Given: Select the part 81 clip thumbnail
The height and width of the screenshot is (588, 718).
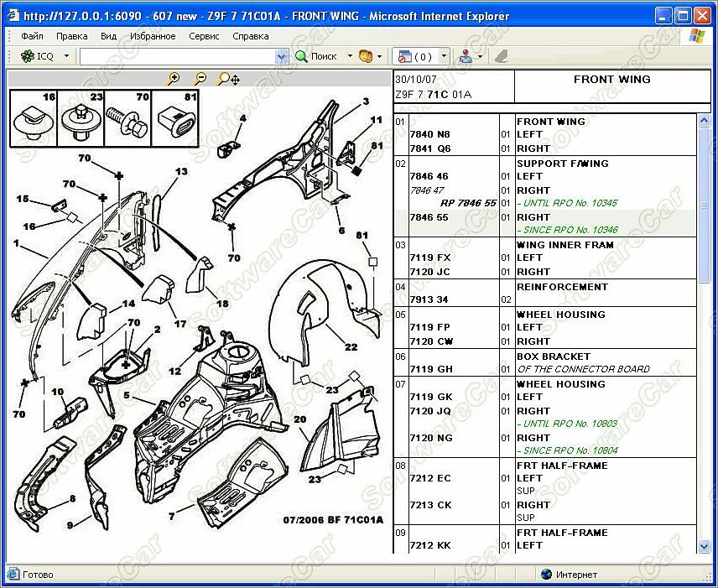Looking at the screenshot, I should [174, 118].
